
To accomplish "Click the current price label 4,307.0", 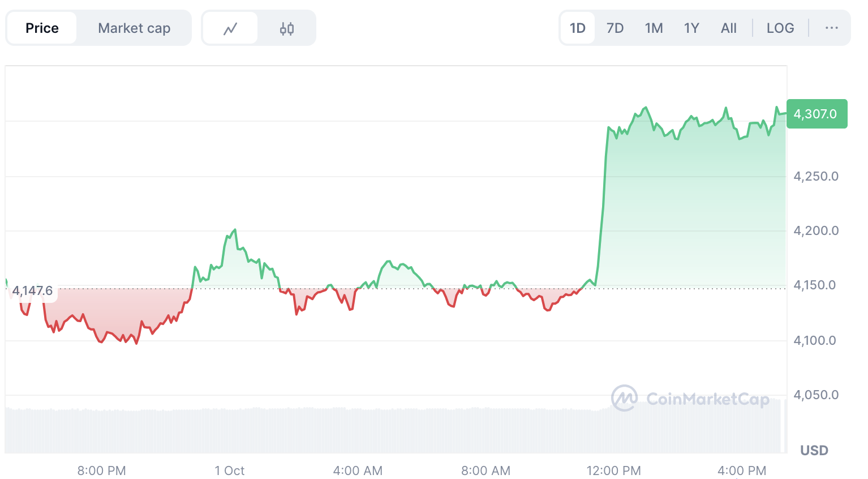I will tap(816, 114).
